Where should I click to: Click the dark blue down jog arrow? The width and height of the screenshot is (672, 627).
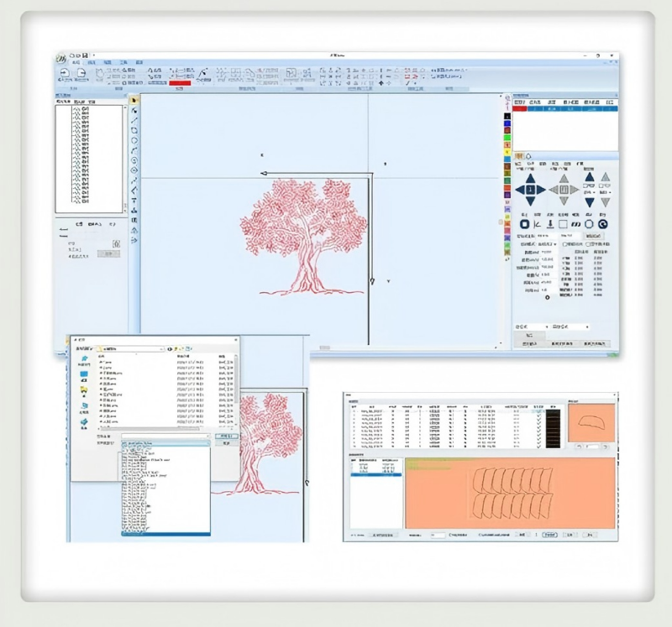(x=530, y=202)
